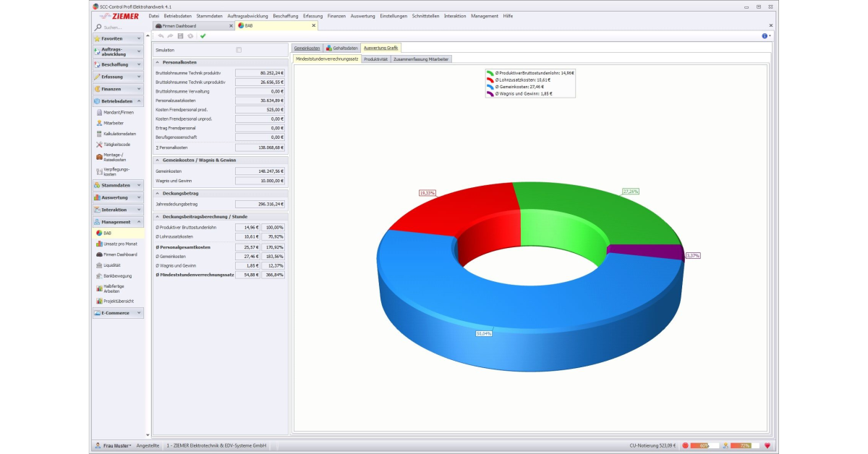Switch to the Produktivität tab
Screen dimensions: 868x454
[x=375, y=59]
